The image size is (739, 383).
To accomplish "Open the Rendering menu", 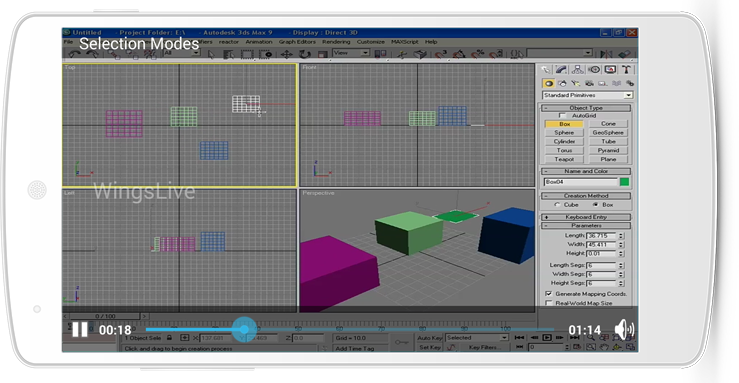I will pyautogui.click(x=336, y=42).
